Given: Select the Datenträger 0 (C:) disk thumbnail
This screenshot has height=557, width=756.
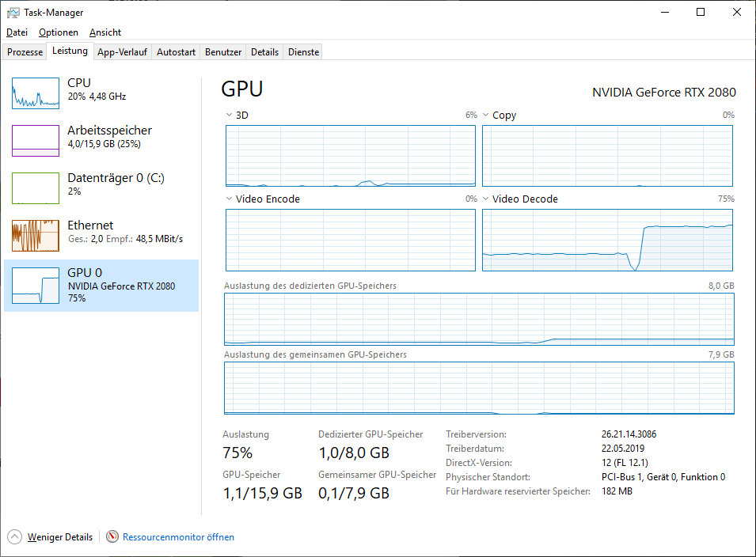Looking at the screenshot, I should pos(36,188).
